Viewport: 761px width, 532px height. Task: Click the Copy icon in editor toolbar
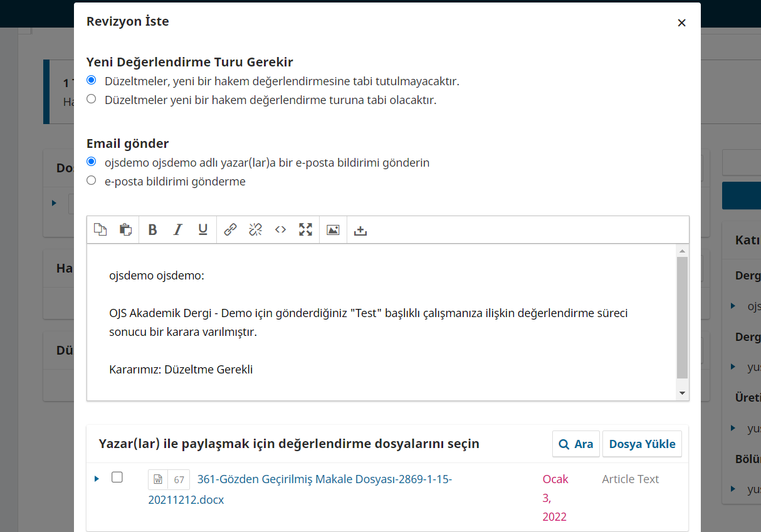[x=100, y=230]
